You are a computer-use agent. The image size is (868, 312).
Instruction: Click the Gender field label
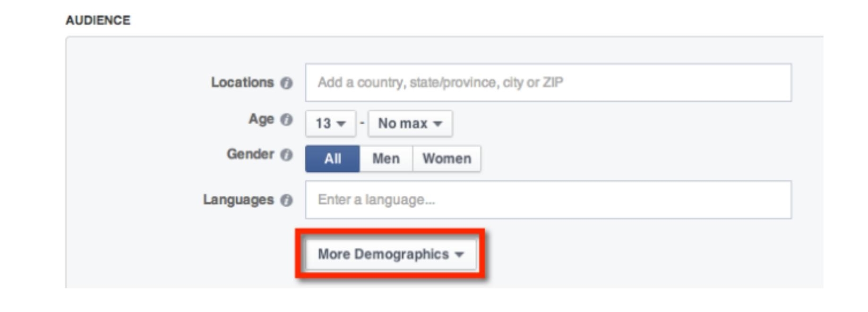[x=250, y=154]
